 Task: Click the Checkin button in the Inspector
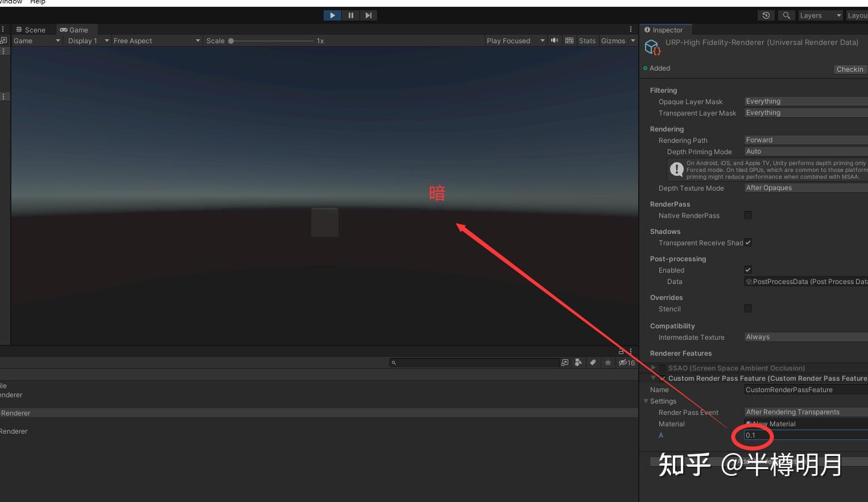point(849,69)
